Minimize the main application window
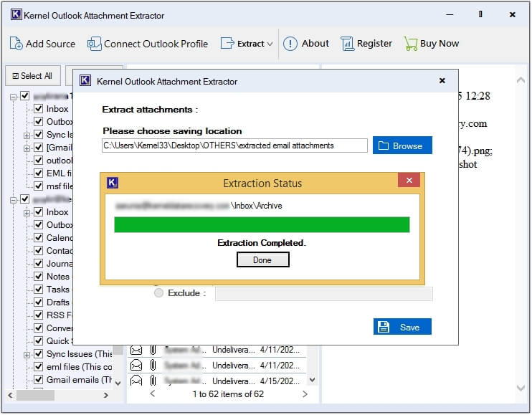Viewport: 532px width, 415px height. click(450, 14)
